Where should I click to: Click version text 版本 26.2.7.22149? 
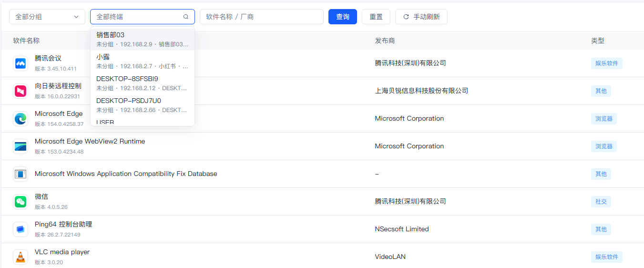(x=58, y=235)
